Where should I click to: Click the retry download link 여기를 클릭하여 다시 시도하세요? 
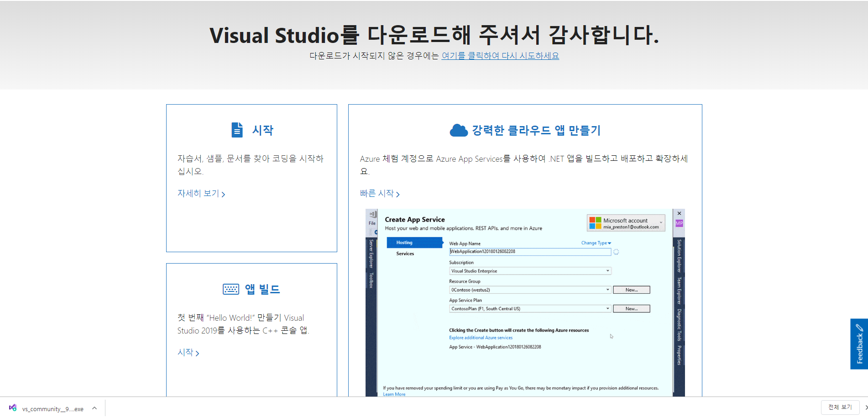[500, 56]
